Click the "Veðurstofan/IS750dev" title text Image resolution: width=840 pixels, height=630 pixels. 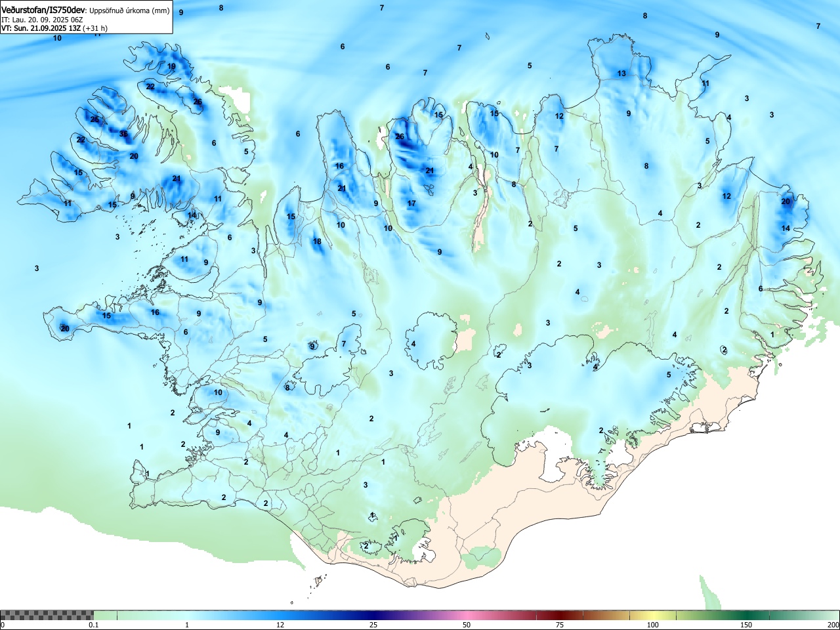(43, 10)
